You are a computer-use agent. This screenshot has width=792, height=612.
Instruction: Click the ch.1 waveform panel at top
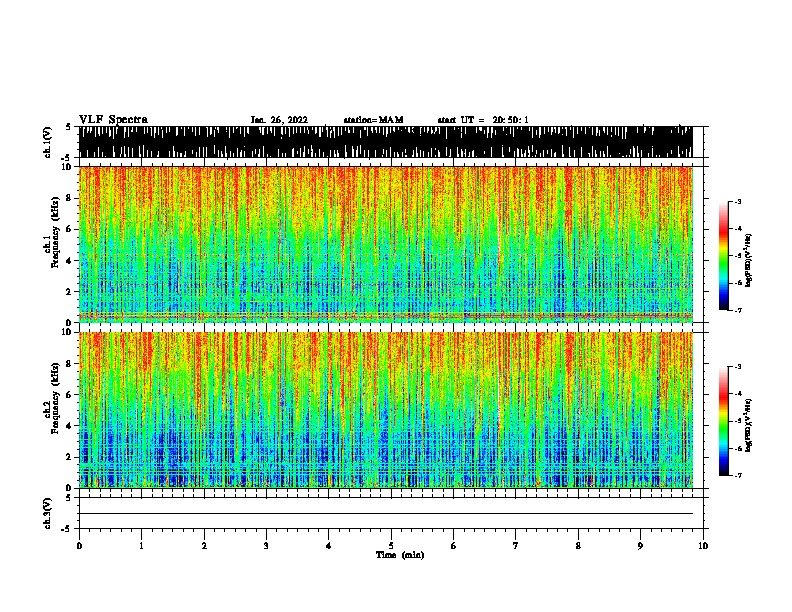pos(386,142)
